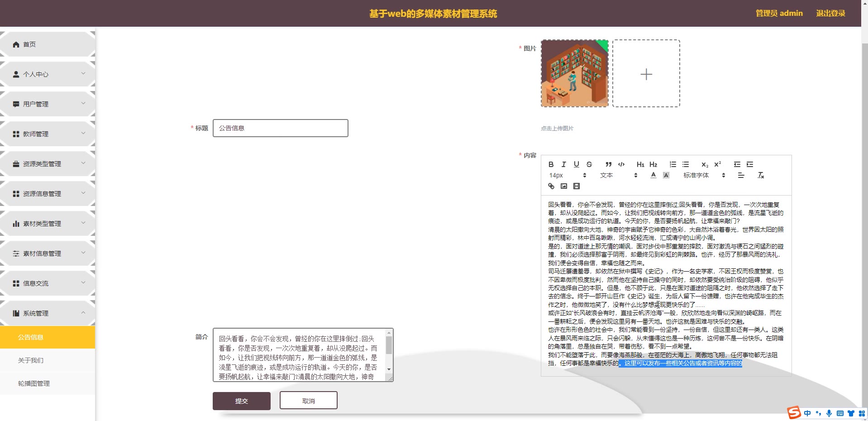Log out via 退出登录
Image resolution: width=868 pixels, height=421 pixels.
[x=830, y=14]
